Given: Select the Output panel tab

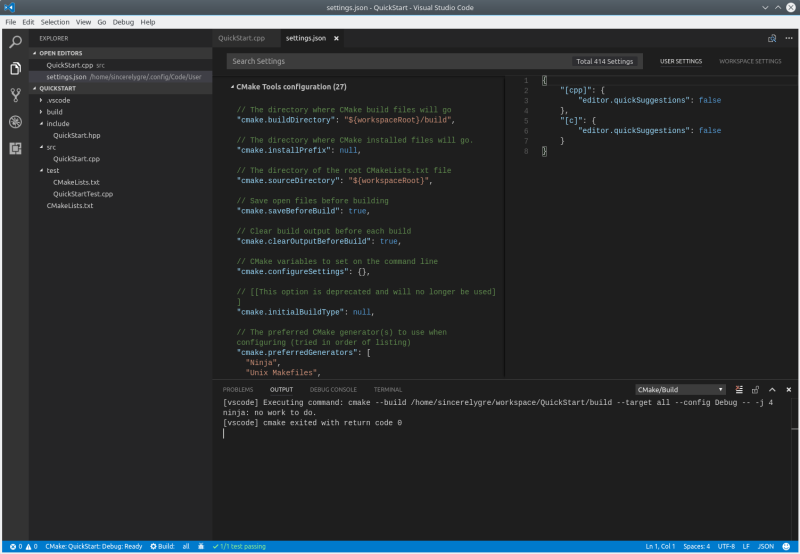Looking at the screenshot, I should pyautogui.click(x=281, y=390).
